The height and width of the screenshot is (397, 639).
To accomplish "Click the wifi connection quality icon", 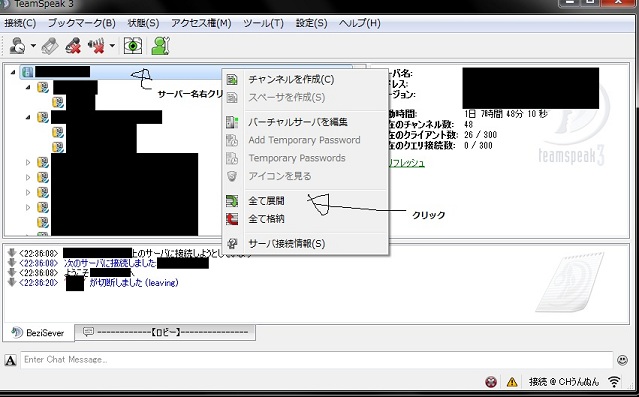I will pyautogui.click(x=614, y=382).
